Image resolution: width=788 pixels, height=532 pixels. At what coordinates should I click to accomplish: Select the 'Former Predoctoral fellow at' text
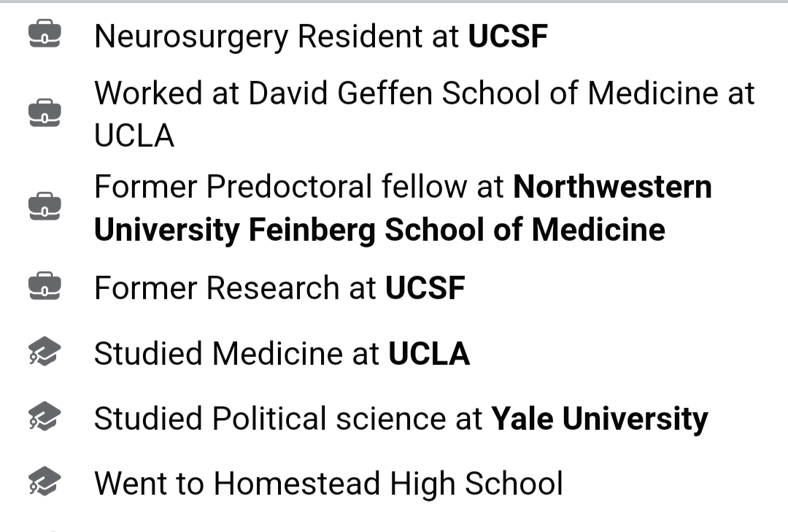(299, 187)
